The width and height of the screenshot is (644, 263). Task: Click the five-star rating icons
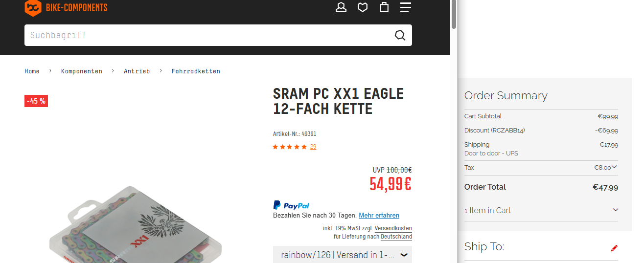[x=290, y=147]
